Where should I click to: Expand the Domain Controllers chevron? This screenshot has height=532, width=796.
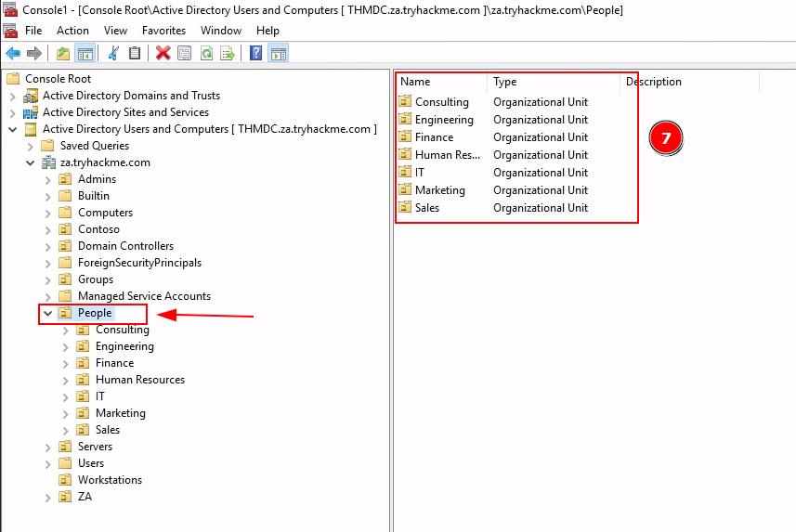(47, 247)
